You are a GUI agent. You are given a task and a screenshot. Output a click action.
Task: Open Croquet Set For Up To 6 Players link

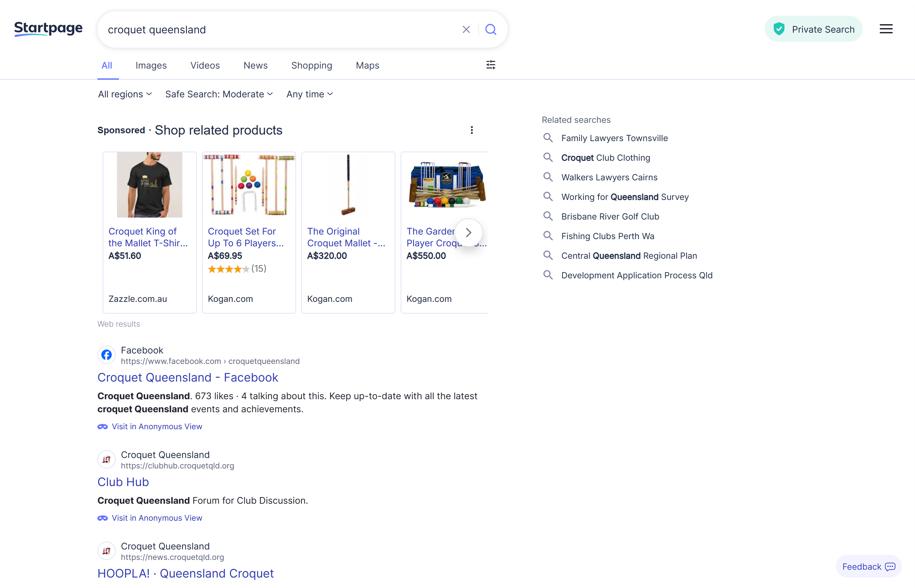click(x=246, y=237)
